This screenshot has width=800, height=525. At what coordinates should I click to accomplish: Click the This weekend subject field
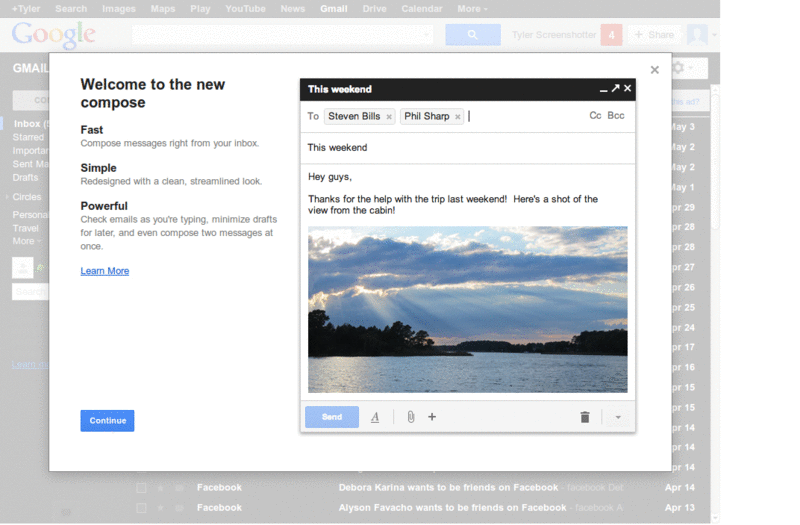[468, 148]
